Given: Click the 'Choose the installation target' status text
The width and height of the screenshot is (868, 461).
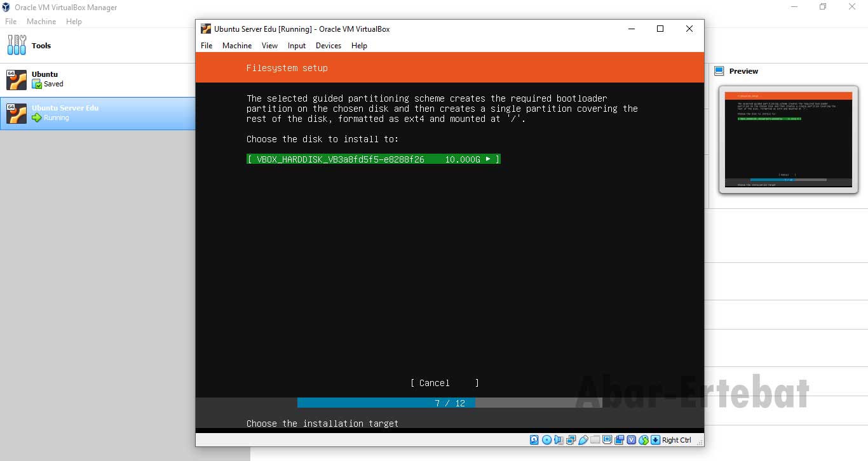Looking at the screenshot, I should [323, 424].
